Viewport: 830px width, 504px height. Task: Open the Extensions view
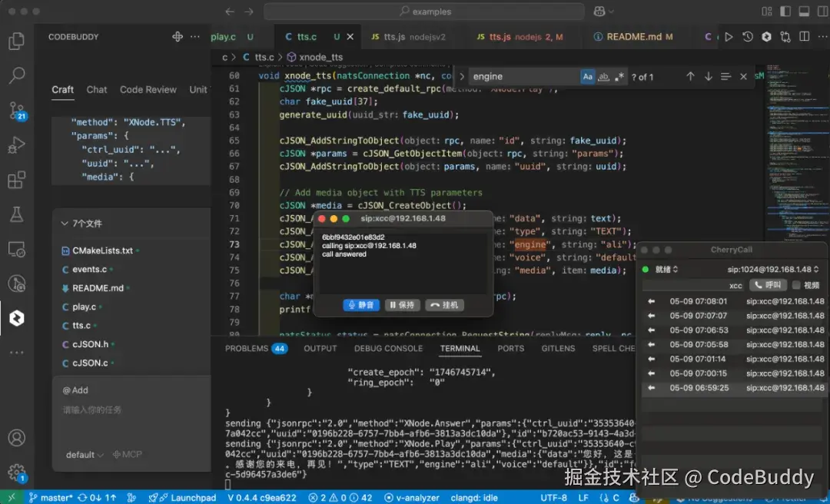click(16, 180)
